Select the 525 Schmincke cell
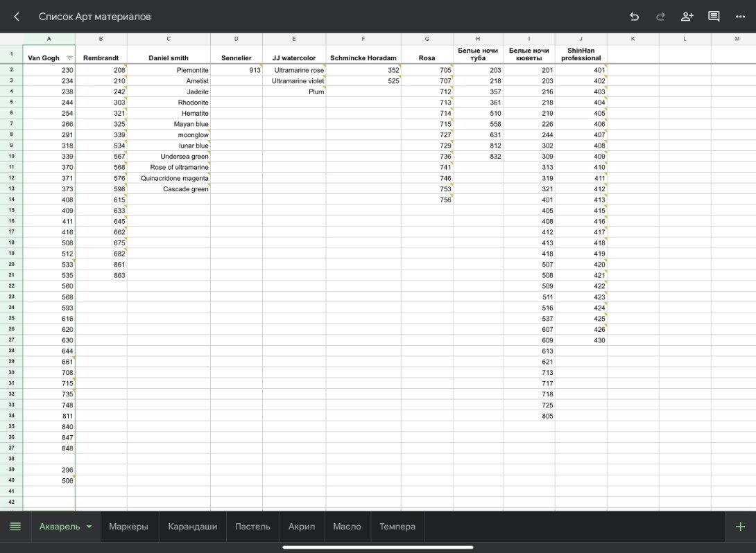Screen dimensions: 756x553 [x=363, y=81]
